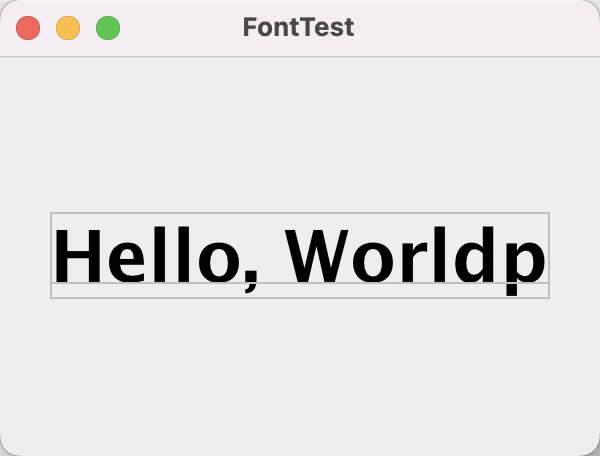
Task: Click the trailing letter "p" after "World"
Action: click(x=527, y=262)
